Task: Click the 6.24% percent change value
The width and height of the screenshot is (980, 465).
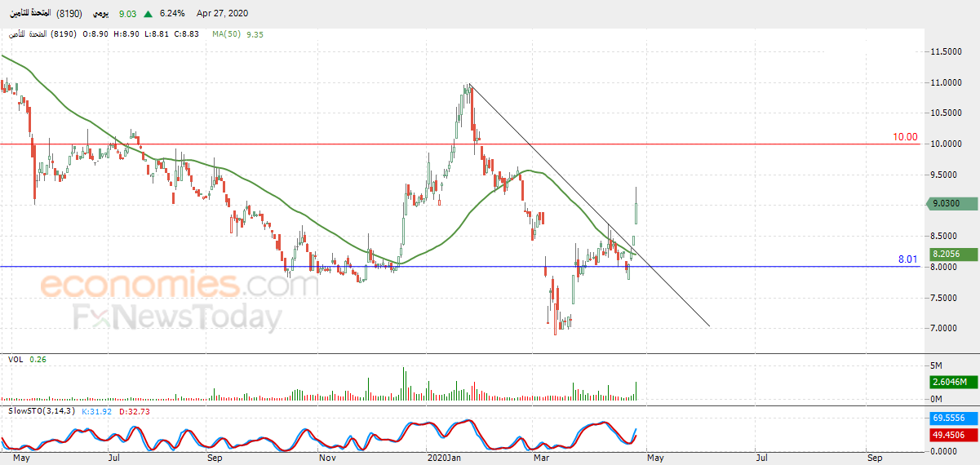Action: (x=171, y=14)
